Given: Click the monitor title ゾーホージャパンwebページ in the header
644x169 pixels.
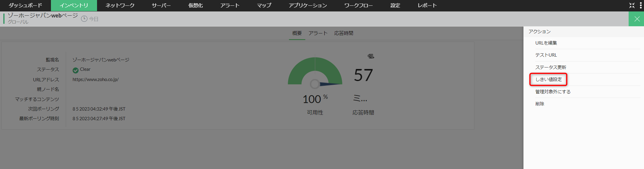Looking at the screenshot, I should 43,15.
